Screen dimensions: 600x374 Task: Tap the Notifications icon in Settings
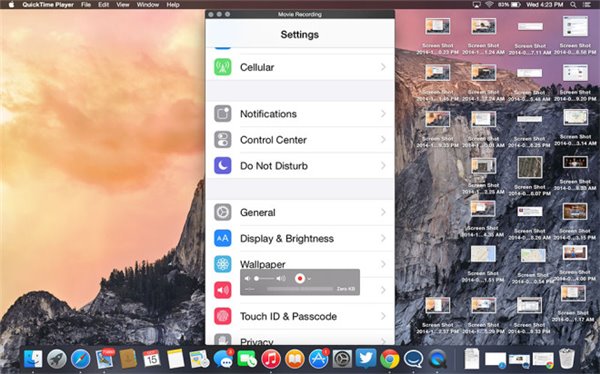(x=222, y=114)
